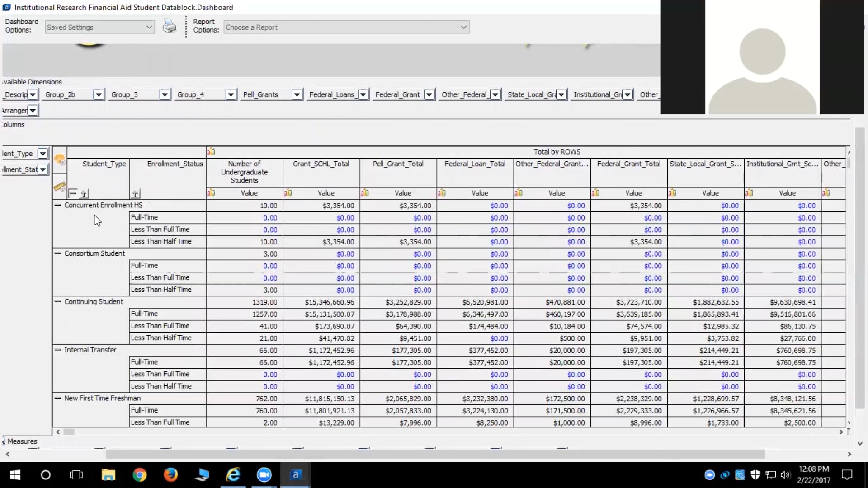Open the State_Local_Gr dimension dropdown
This screenshot has height=488, width=868.
(561, 94)
